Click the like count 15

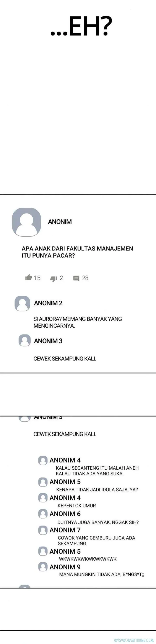click(x=37, y=278)
